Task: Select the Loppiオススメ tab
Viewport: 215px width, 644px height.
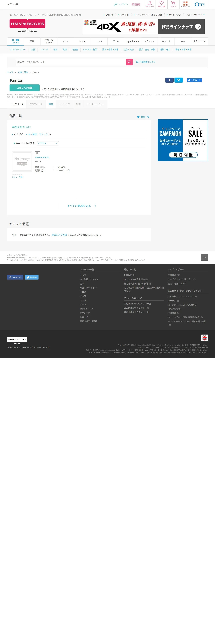Action: [133, 41]
